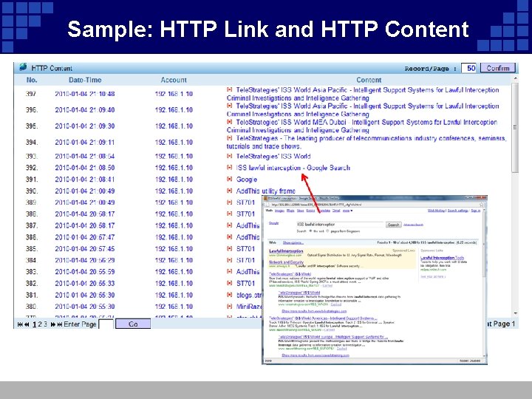
Task: Expand the ST701 entry in row 389
Action: [230, 202]
